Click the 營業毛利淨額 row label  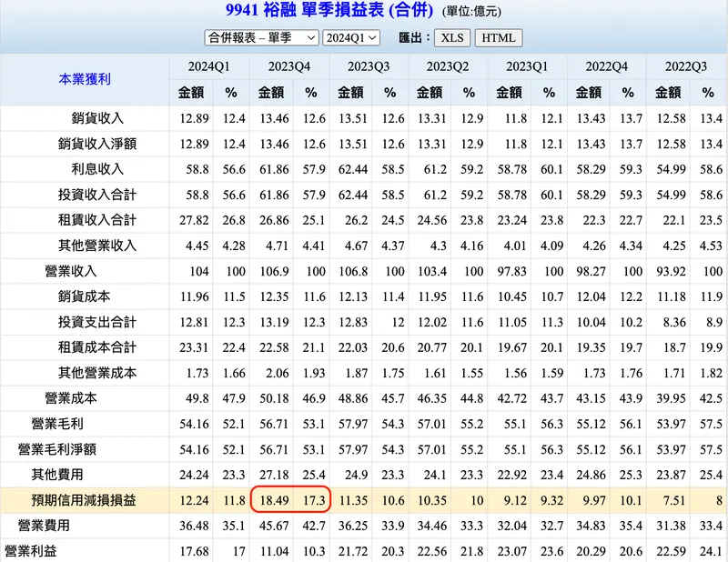pos(57,449)
